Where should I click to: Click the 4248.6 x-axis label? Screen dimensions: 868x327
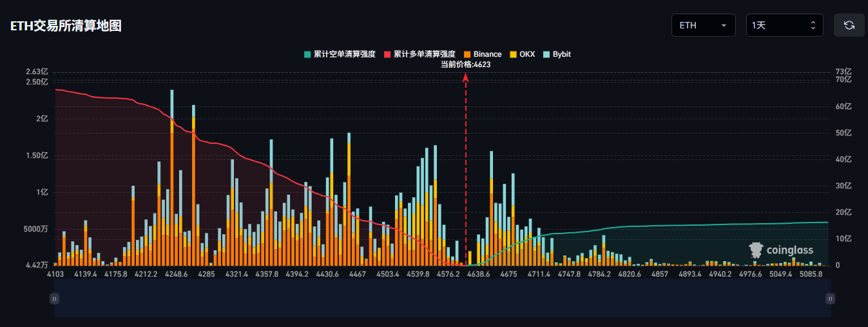coord(176,274)
